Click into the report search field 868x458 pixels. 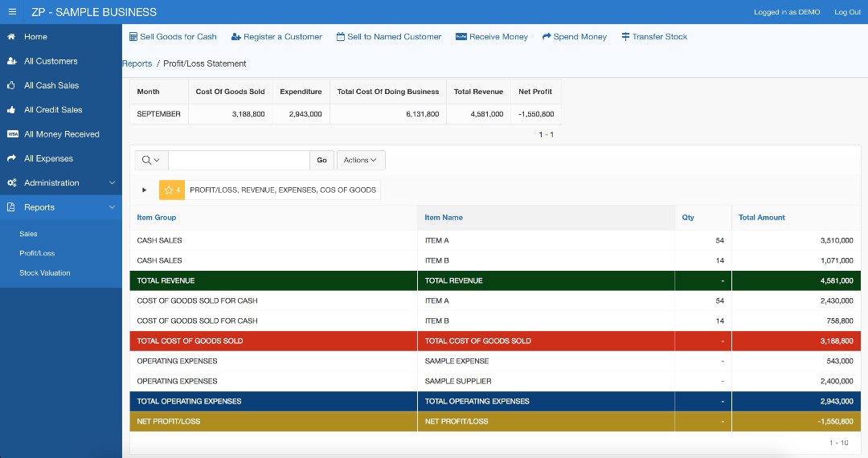click(239, 160)
